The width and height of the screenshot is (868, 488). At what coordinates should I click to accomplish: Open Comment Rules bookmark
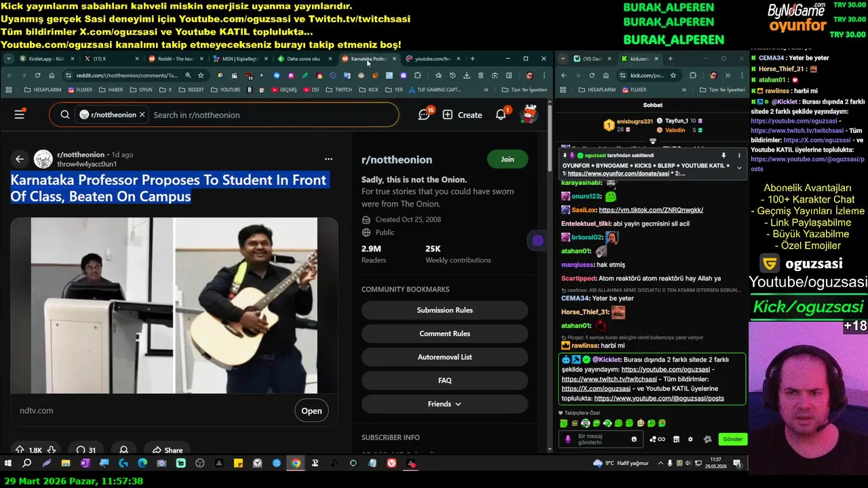point(445,333)
